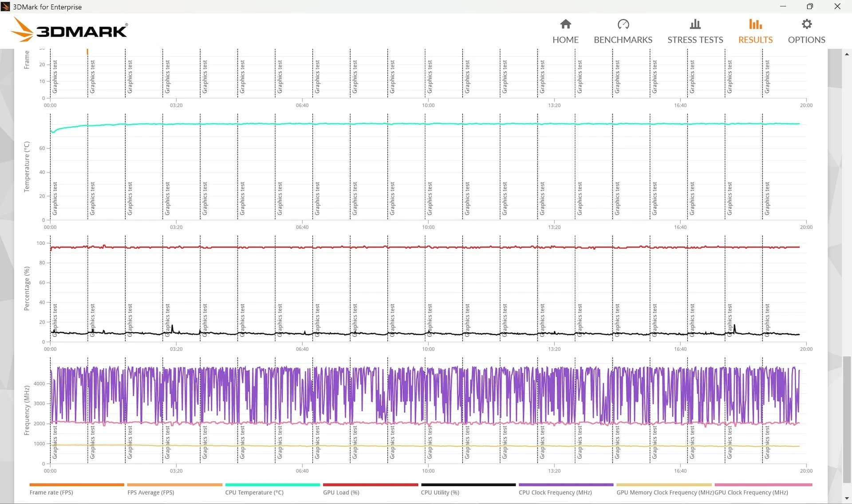Click the orange marker in the frame rate chart
The width and height of the screenshot is (852, 504).
coord(87,52)
